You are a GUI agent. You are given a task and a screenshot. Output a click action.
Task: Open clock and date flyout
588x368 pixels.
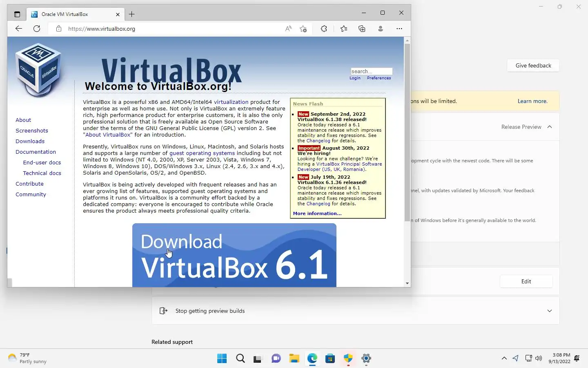tap(559, 358)
